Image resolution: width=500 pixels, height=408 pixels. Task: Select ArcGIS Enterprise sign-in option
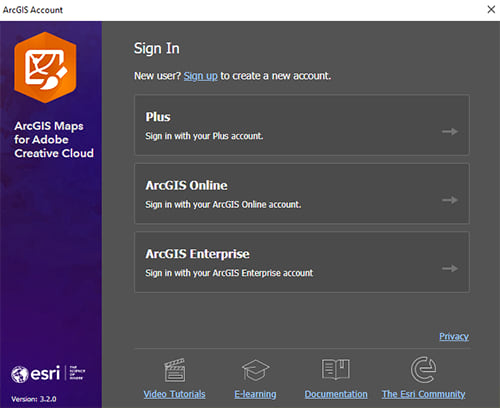302,262
